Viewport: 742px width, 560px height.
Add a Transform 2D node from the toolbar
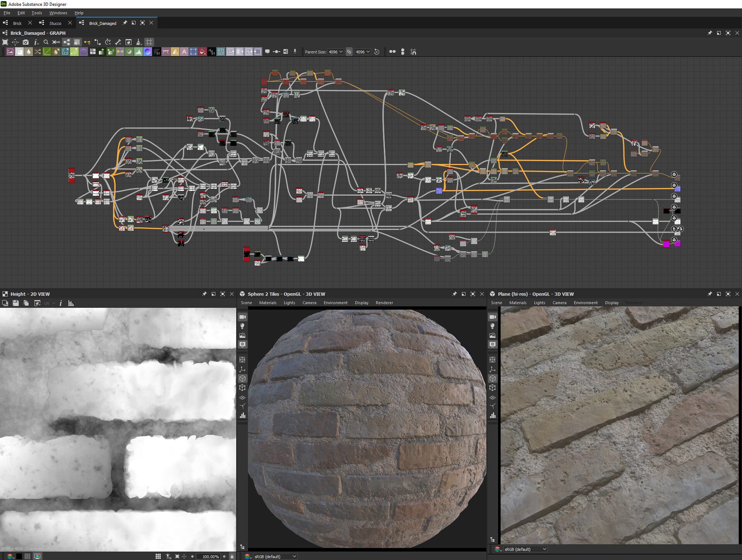(194, 52)
